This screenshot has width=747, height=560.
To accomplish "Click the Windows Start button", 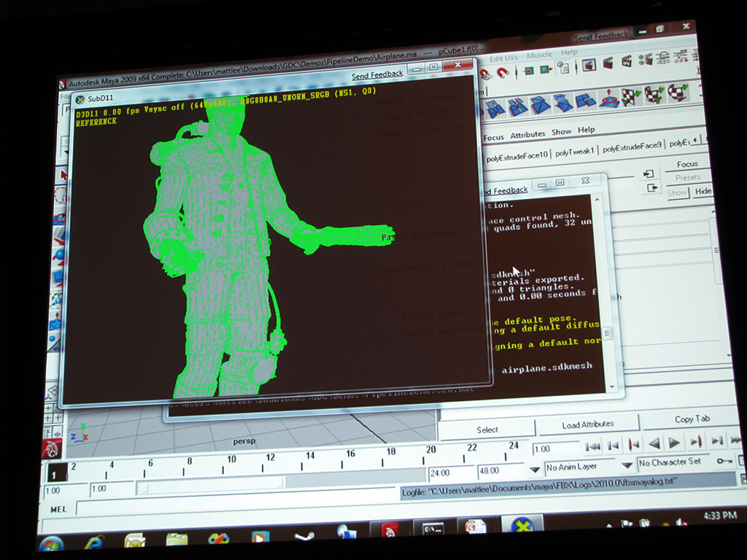I will (x=52, y=544).
